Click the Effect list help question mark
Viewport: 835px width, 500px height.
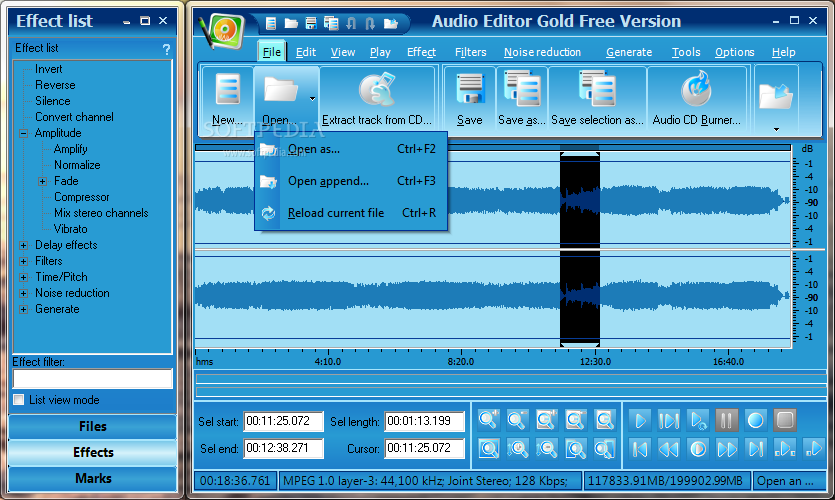pyautogui.click(x=166, y=50)
